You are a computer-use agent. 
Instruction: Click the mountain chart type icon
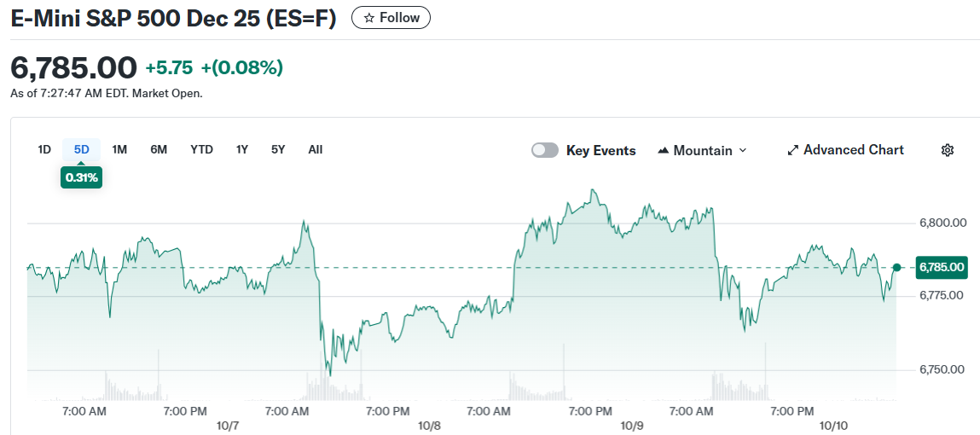pyautogui.click(x=664, y=151)
